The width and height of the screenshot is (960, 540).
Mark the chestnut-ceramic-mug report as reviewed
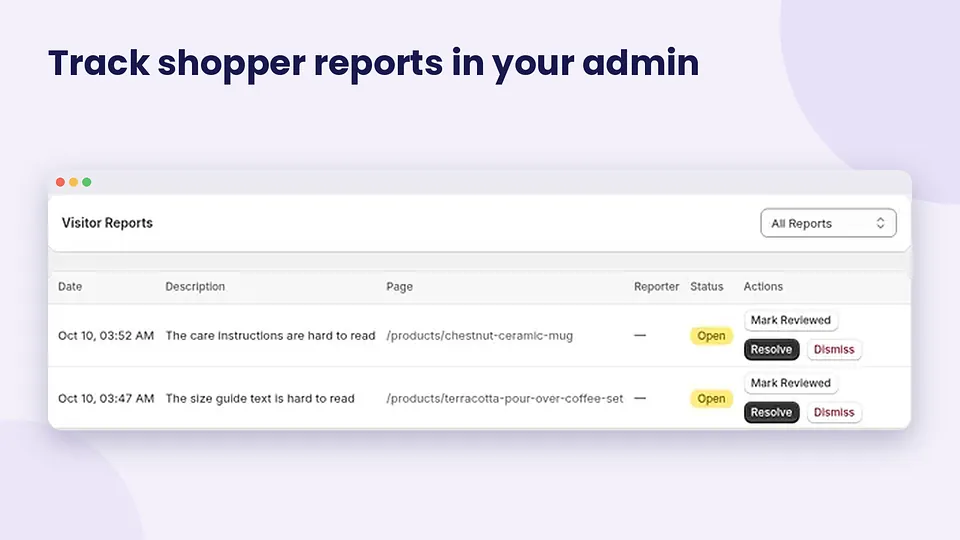(x=790, y=320)
